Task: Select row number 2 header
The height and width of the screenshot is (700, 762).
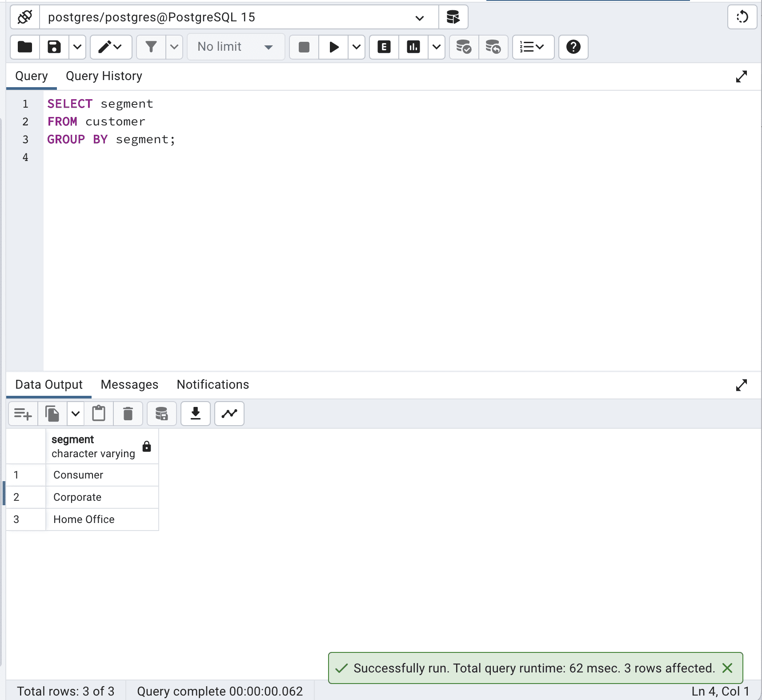Action: click(x=26, y=497)
